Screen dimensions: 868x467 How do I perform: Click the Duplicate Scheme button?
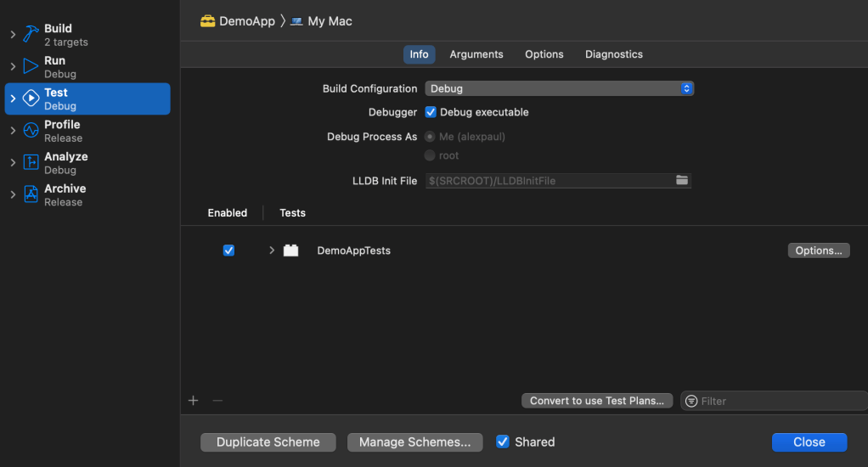tap(268, 442)
